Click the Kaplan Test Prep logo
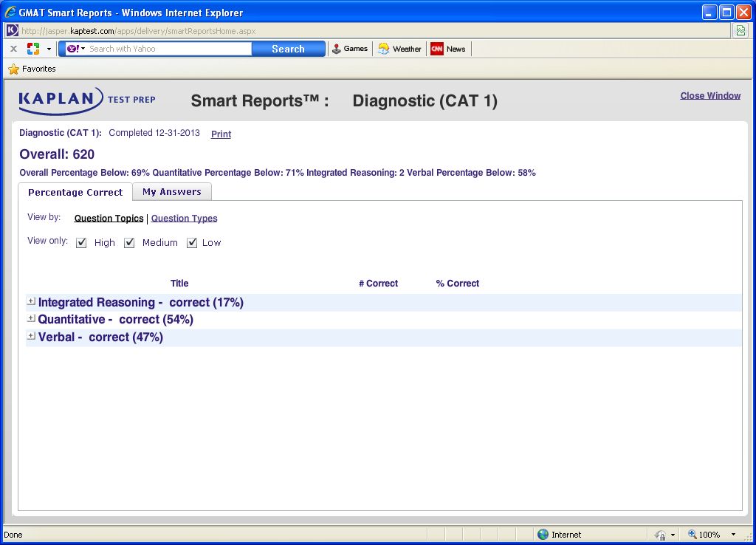 [87, 100]
